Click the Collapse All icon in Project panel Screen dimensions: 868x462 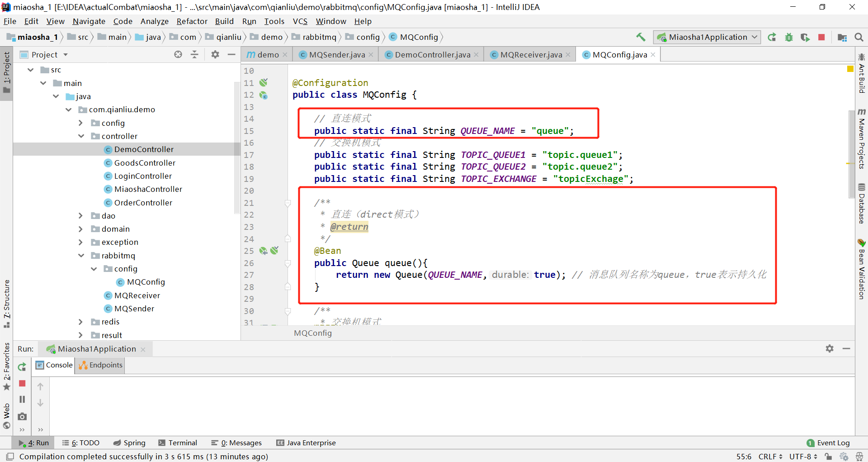tap(194, 54)
